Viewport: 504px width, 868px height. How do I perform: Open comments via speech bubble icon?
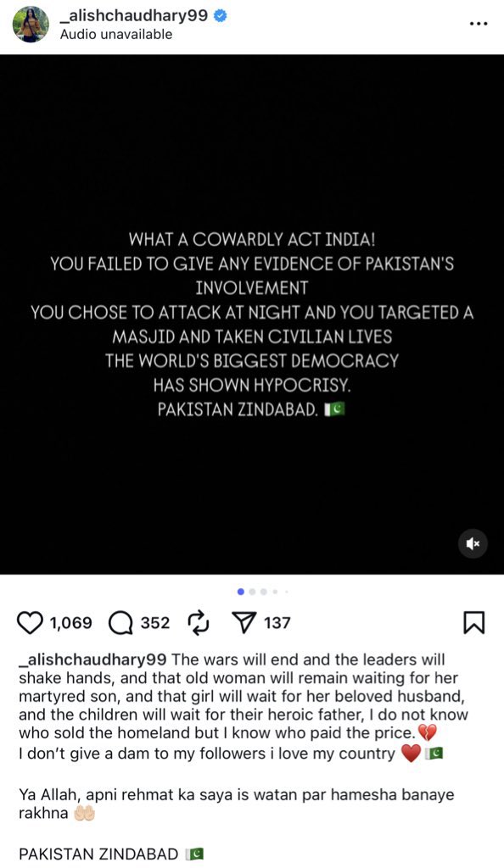tap(120, 623)
